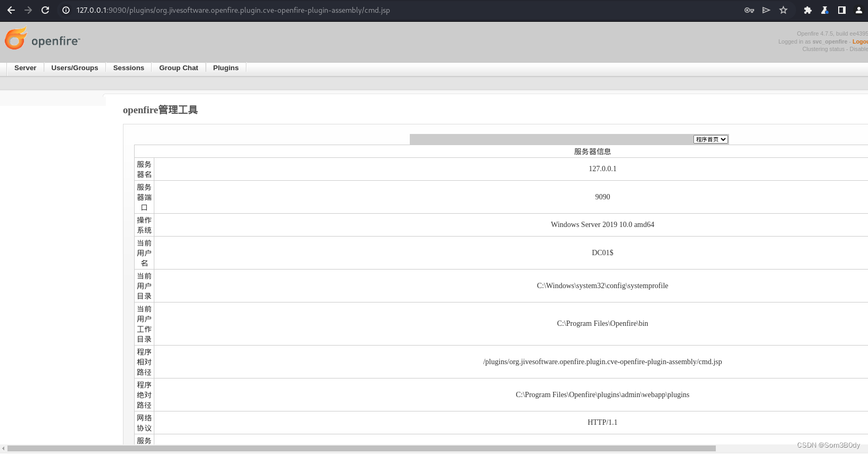
Task: Switch to the Sessions tab
Action: (x=129, y=68)
